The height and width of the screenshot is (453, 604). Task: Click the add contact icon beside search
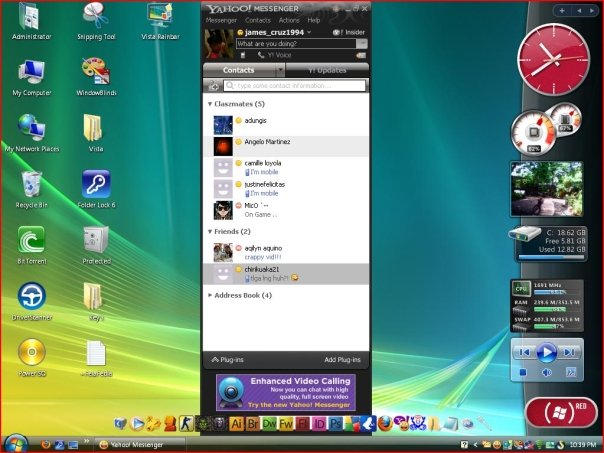pos(213,86)
